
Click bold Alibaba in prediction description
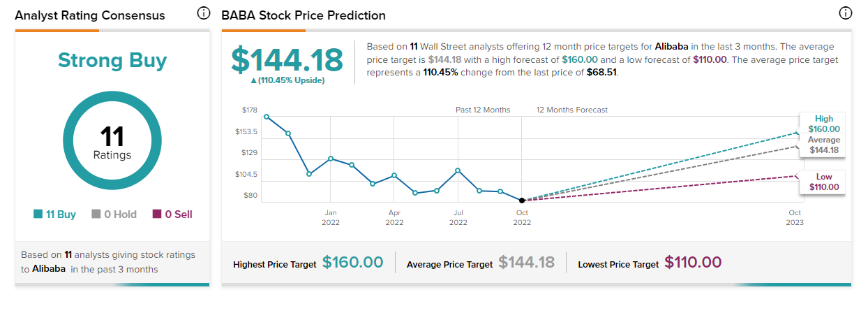coord(672,46)
